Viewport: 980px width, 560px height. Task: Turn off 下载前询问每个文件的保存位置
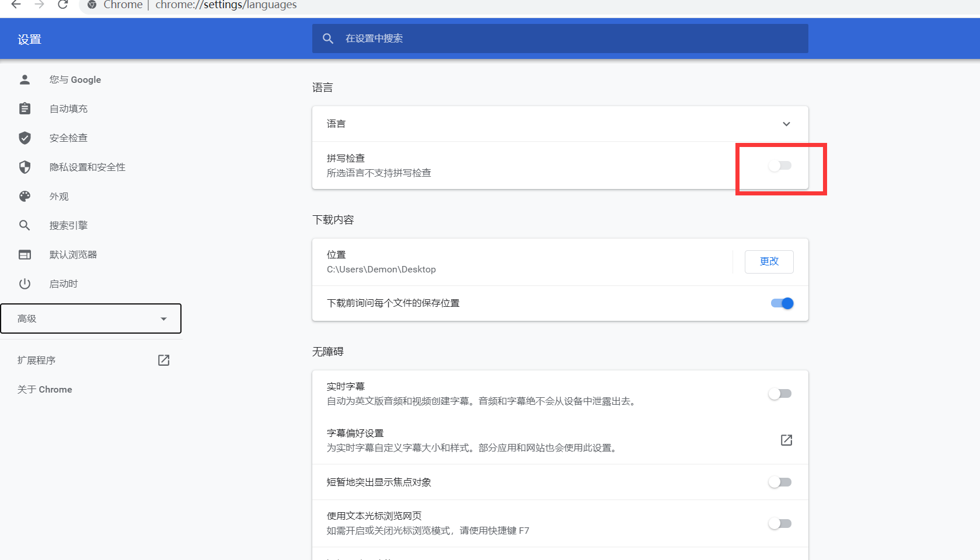[782, 303]
